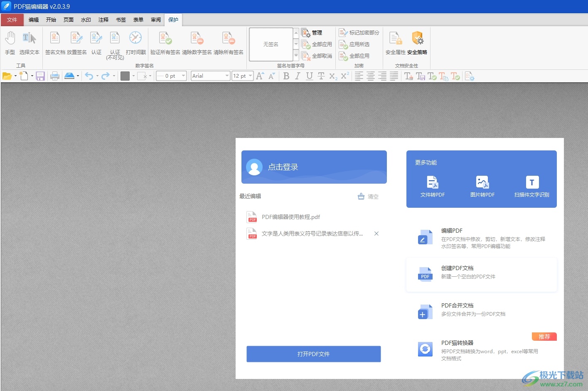Open signature Manage (管理) option
Viewport: 588px width, 391px height.
pos(312,32)
